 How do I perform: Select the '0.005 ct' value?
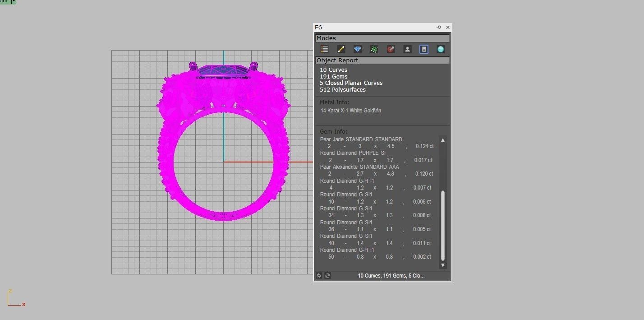click(x=422, y=229)
